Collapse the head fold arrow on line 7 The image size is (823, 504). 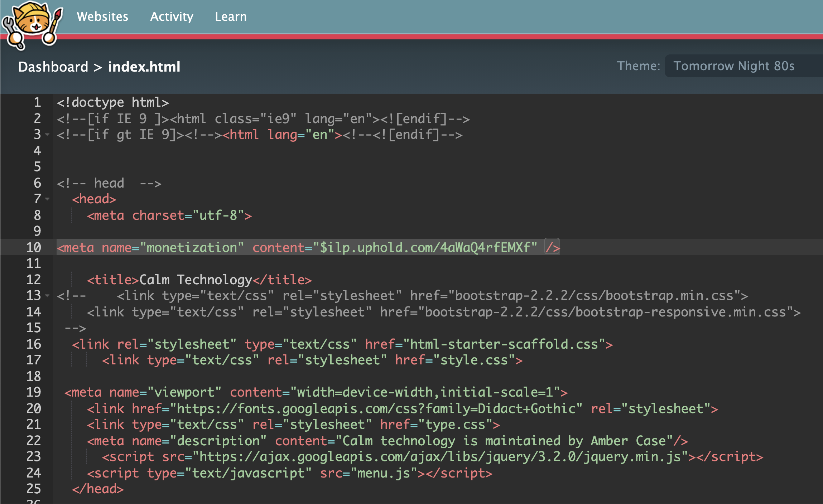[x=47, y=199]
